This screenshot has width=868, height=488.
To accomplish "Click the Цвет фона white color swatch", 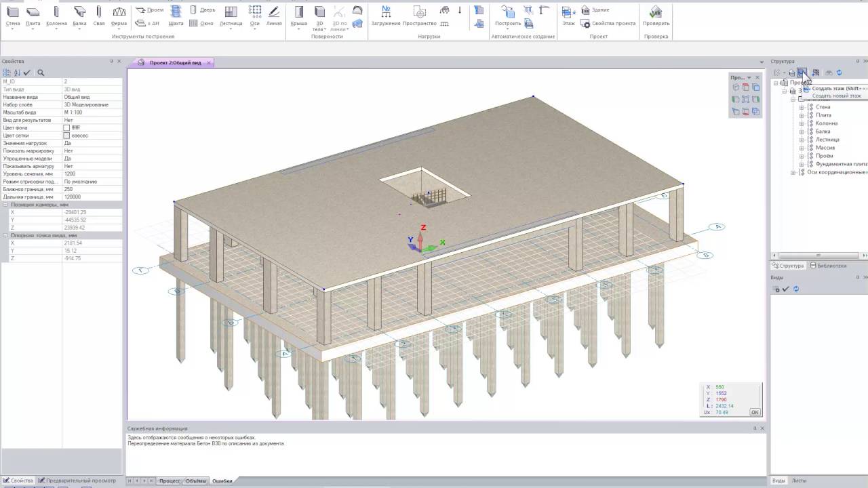I will point(66,127).
